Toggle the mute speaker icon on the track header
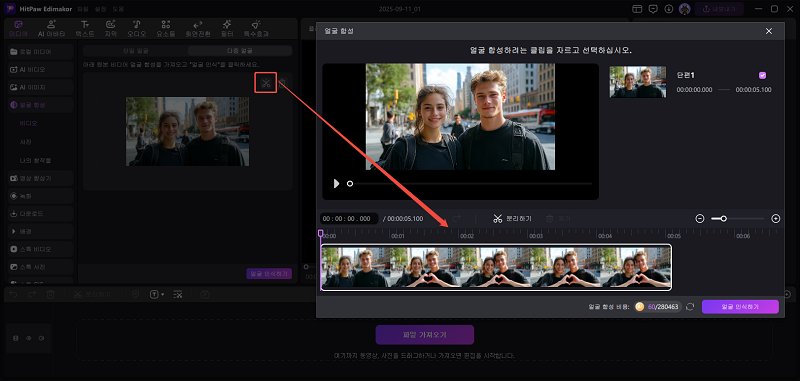This screenshot has width=800, height=381. [x=42, y=338]
